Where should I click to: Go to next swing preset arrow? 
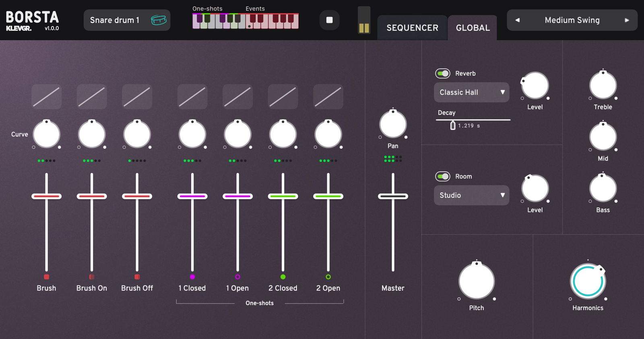[627, 20]
